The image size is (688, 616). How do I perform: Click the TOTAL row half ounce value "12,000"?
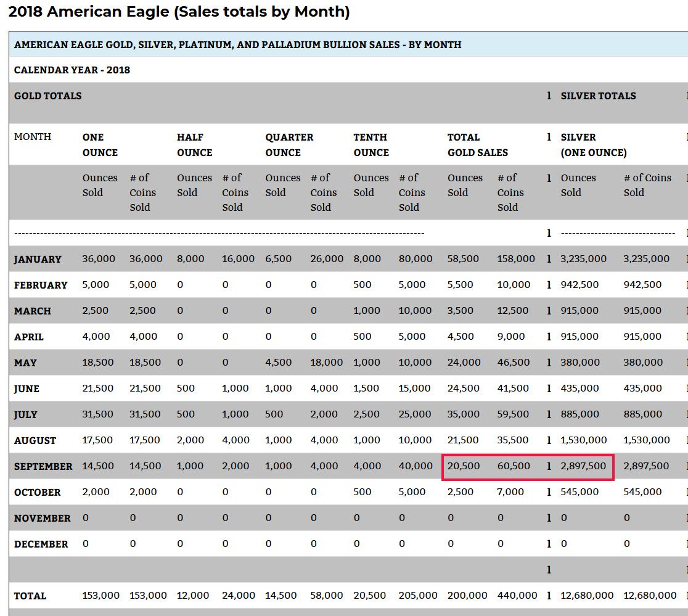[x=192, y=596]
